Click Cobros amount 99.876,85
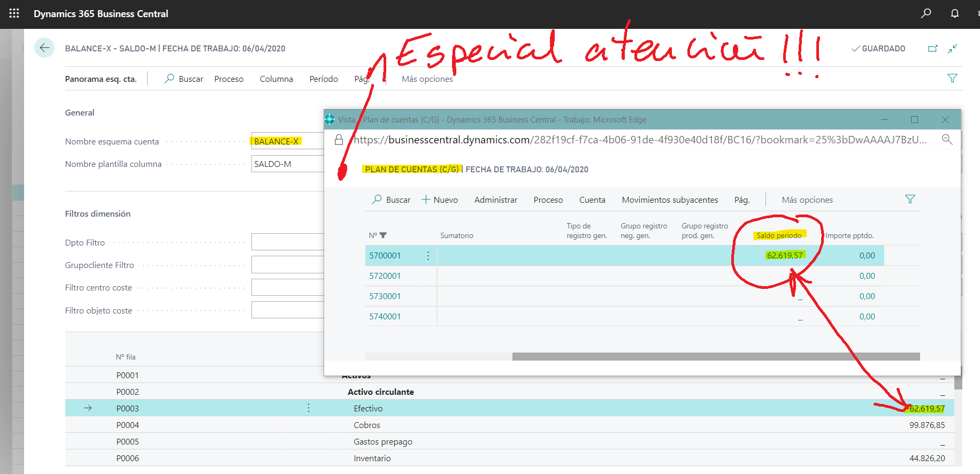980x474 pixels. click(x=927, y=425)
